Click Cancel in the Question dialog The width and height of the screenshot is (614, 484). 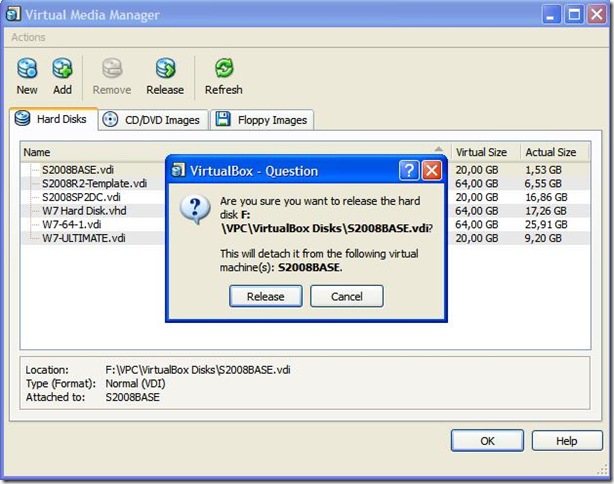tap(347, 296)
